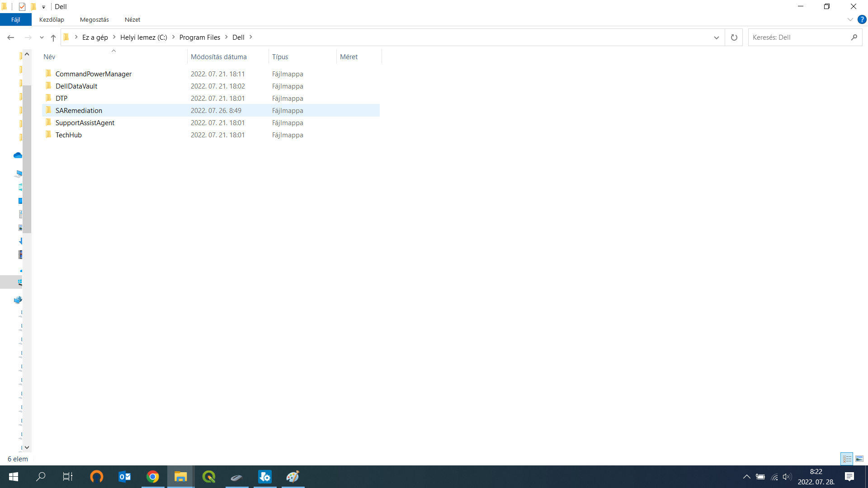Open taskbar Search

click(x=41, y=477)
